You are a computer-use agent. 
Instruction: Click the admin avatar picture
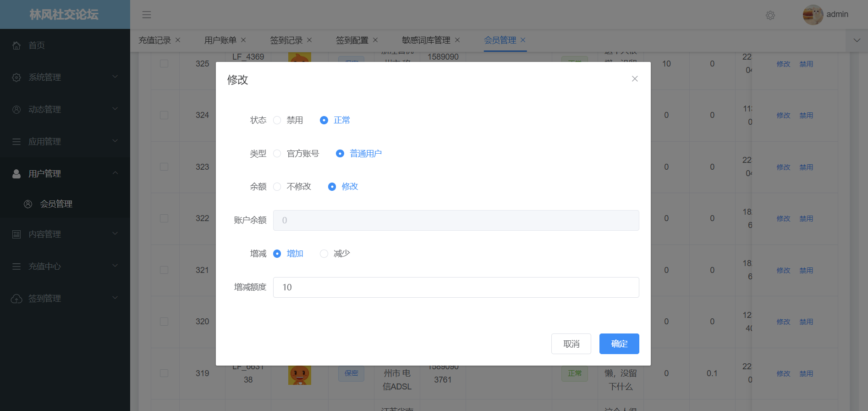coord(813,15)
